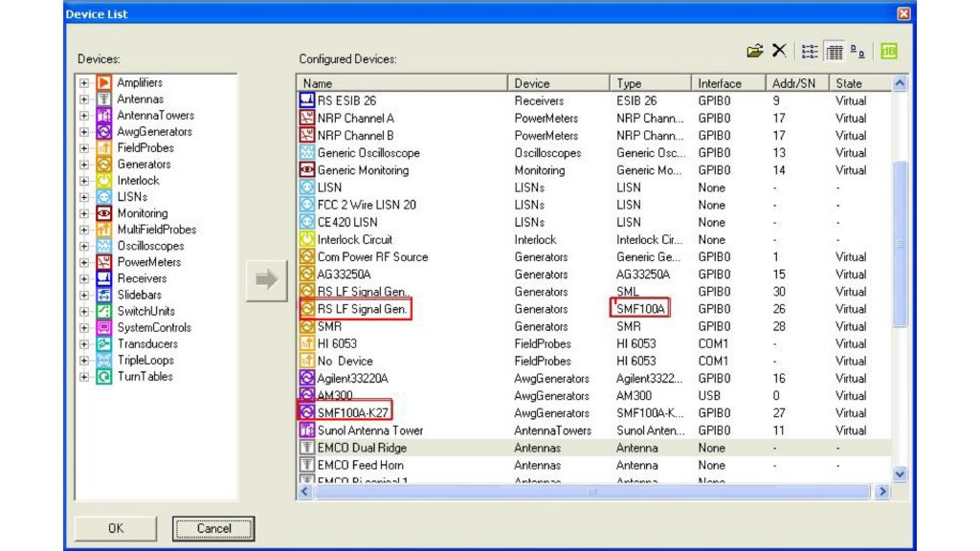
Task: Select the AG33250A generator row
Action: tap(594, 274)
